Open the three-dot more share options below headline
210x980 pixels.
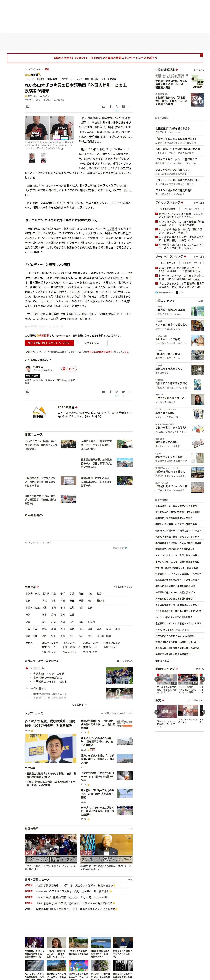130,107
